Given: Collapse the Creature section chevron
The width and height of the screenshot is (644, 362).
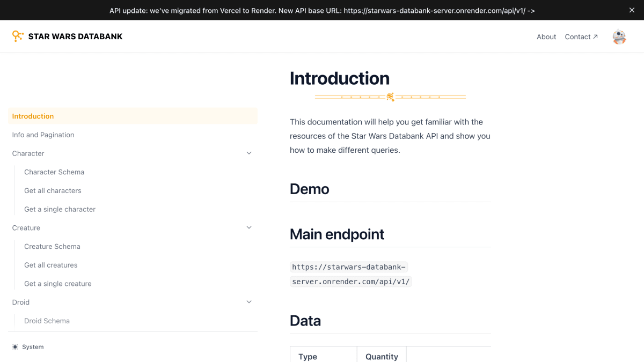Looking at the screenshot, I should tap(249, 228).
